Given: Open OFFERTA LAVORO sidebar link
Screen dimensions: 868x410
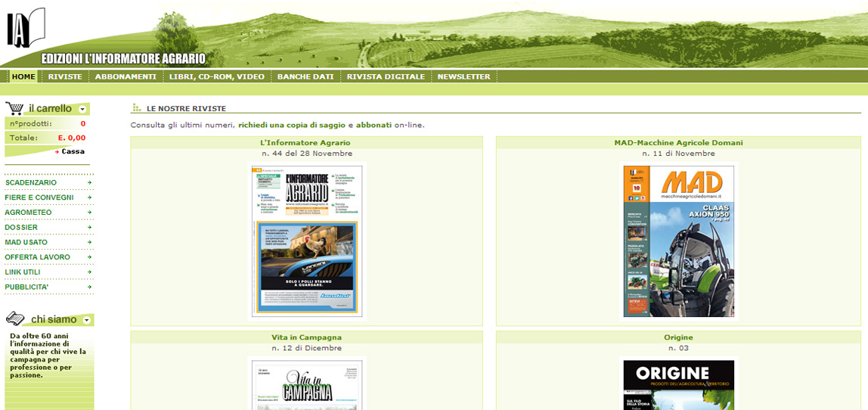Looking at the screenshot, I should pyautogui.click(x=38, y=257).
